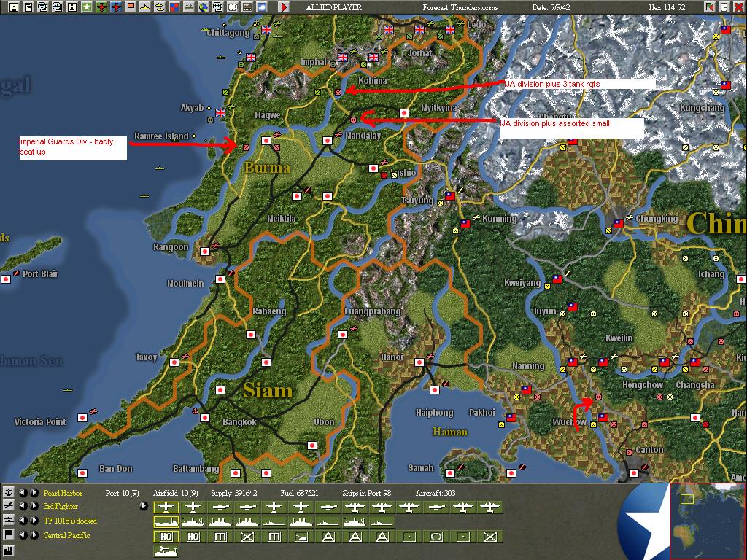747x560 pixels.
Task: Click the green and red flags icon
Action: coord(710,7)
